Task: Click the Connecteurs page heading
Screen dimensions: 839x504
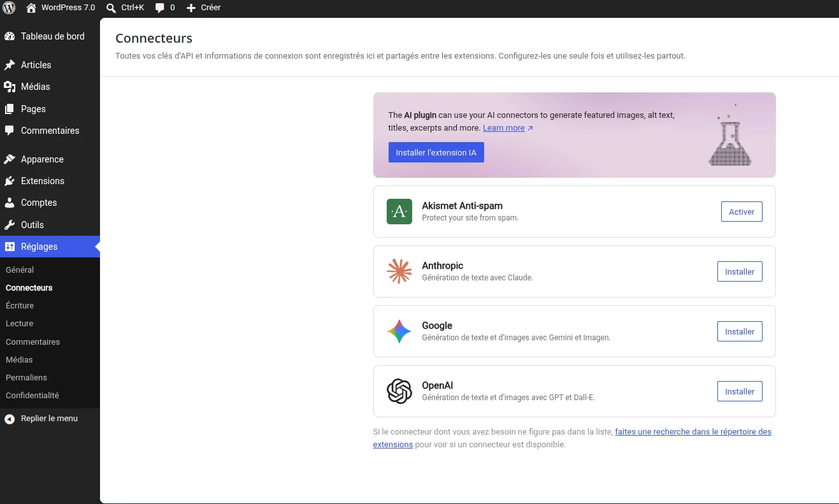Action: [x=154, y=38]
